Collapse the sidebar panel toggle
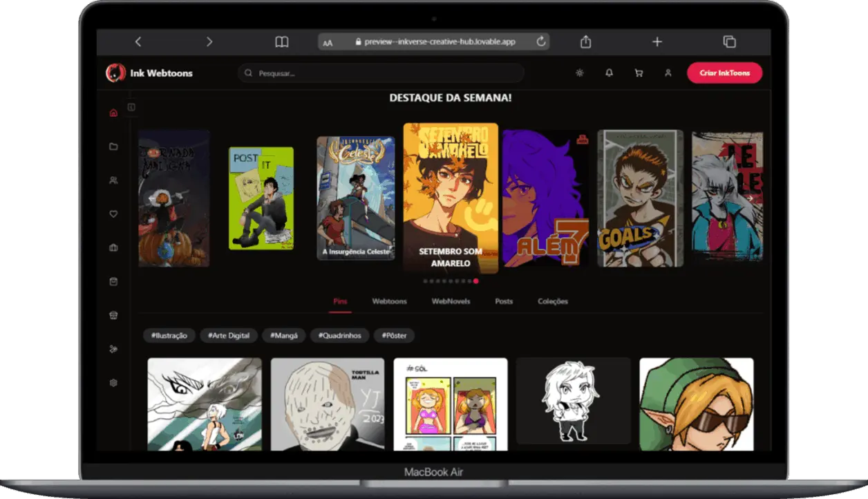 pyautogui.click(x=131, y=107)
